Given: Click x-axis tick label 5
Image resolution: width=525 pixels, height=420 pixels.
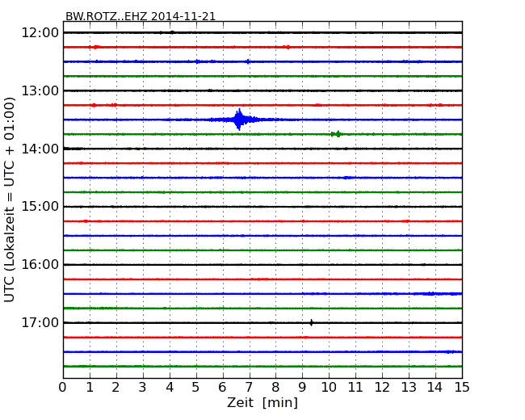Looking at the screenshot, I should pyautogui.click(x=196, y=388).
